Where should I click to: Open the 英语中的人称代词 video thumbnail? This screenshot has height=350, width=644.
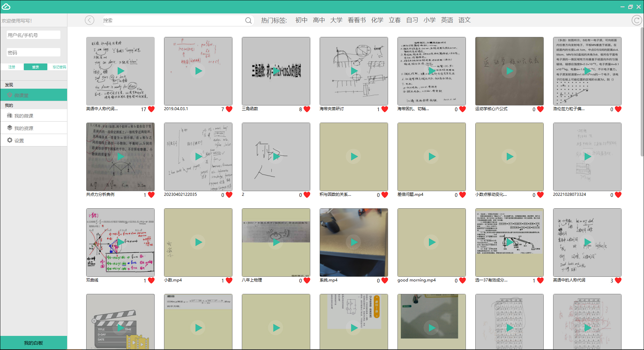pyautogui.click(x=587, y=242)
